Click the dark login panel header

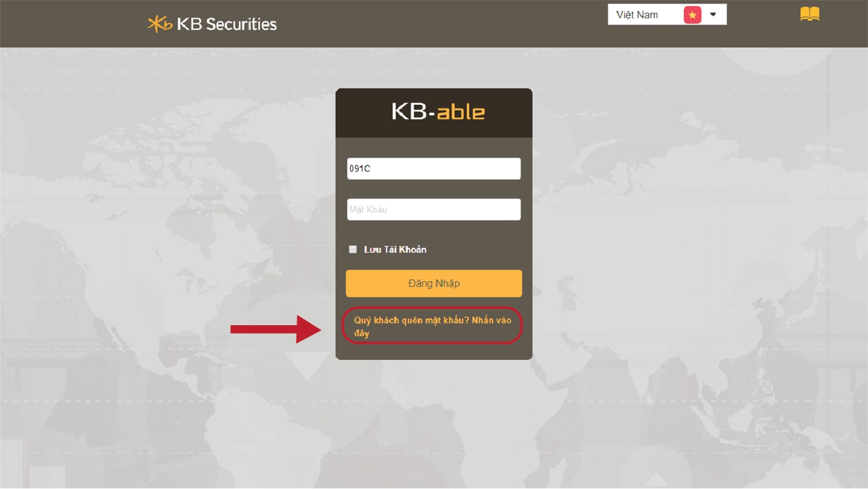coord(434,113)
